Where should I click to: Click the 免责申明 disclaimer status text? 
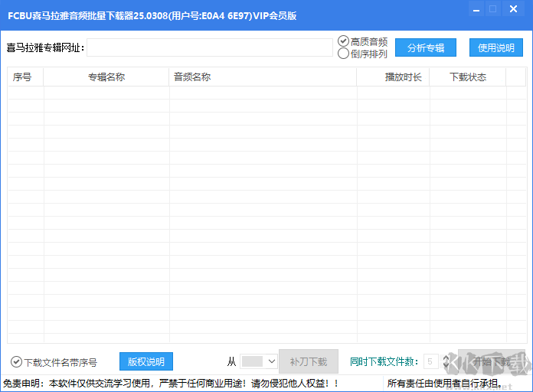click(171, 384)
